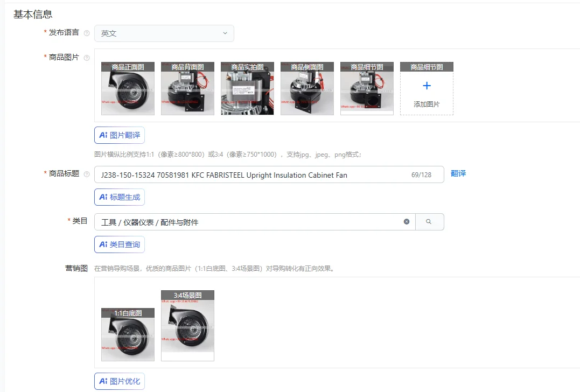Click the 69/128 character counter
This screenshot has width=580, height=392.
pos(421,175)
